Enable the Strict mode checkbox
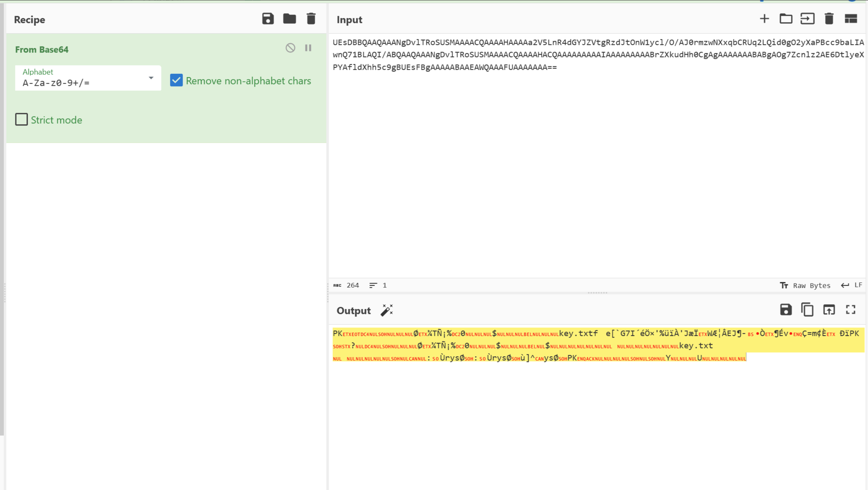Viewport: 868px width, 490px height. click(x=21, y=120)
